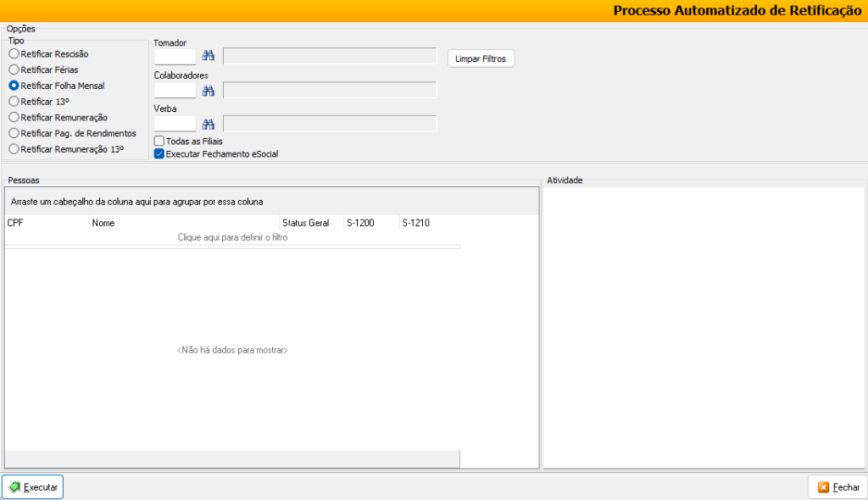The image size is (868, 500).
Task: Click the Fechar button
Action: pyautogui.click(x=837, y=487)
